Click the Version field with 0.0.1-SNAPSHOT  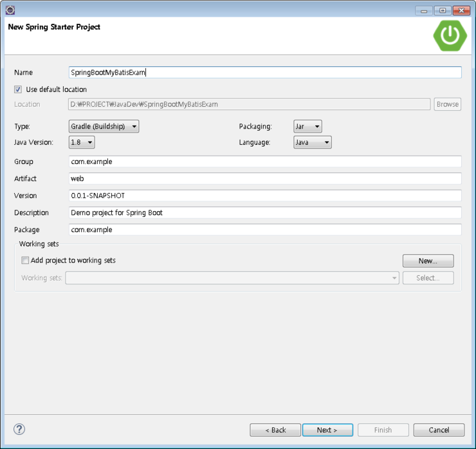pos(265,196)
